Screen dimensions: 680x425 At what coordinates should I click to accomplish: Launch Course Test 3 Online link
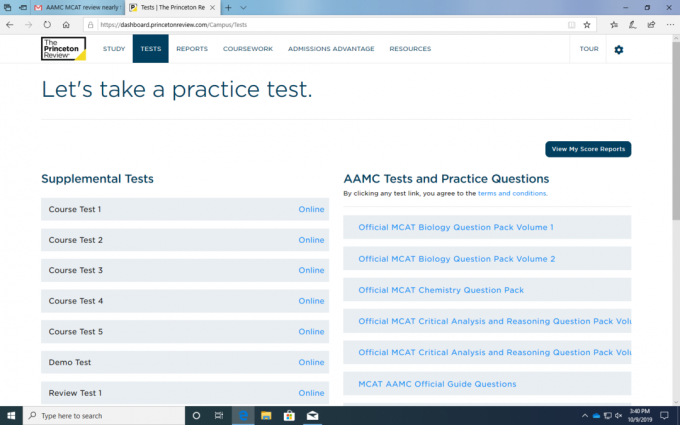[x=311, y=270]
